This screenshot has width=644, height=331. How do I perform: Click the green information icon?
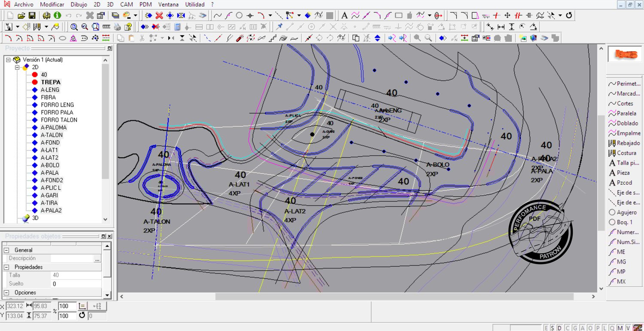pyautogui.click(x=57, y=15)
